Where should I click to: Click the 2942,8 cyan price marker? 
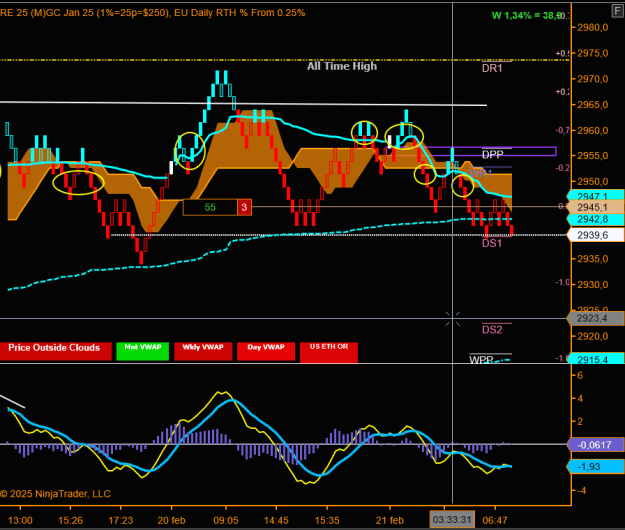(x=595, y=219)
